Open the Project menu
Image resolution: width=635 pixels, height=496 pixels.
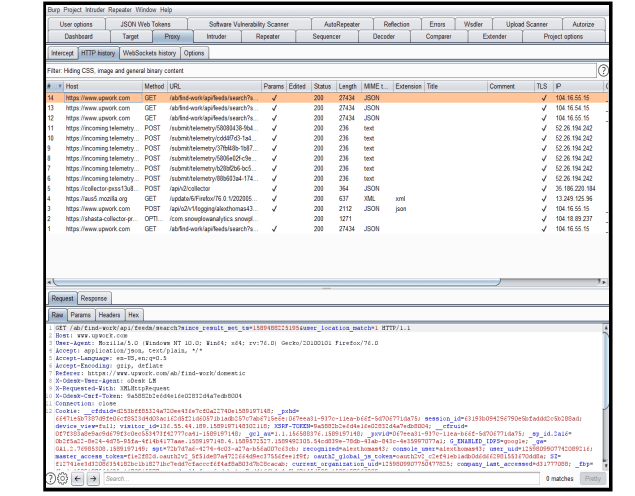click(x=72, y=10)
